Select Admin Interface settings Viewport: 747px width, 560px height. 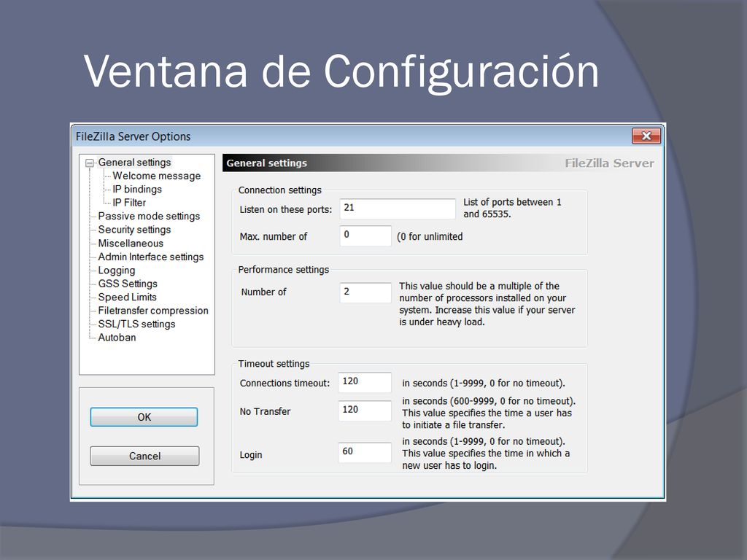tap(150, 257)
